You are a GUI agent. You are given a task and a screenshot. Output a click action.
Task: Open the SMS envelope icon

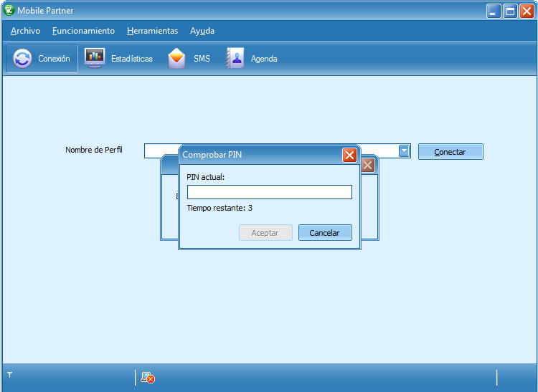[176, 59]
